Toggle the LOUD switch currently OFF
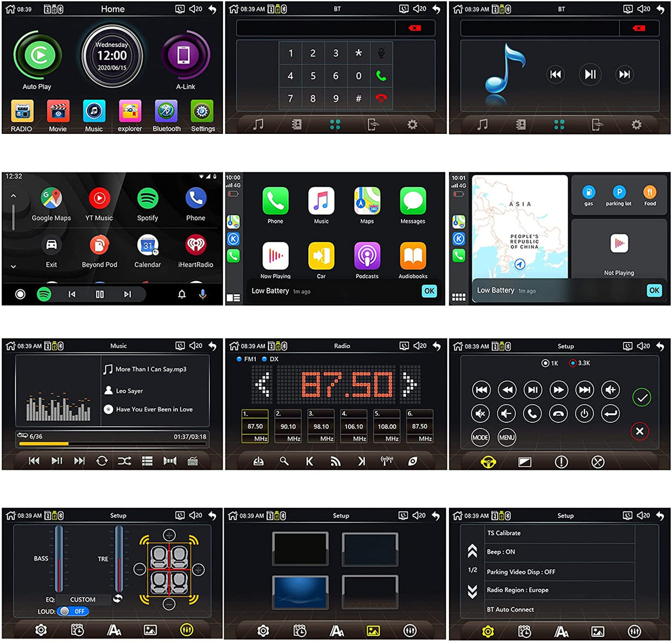 73,611
